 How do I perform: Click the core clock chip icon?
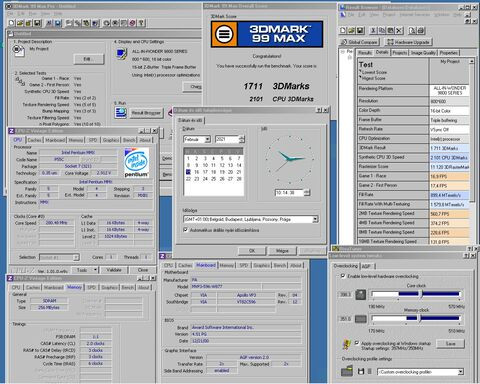pos(360,295)
